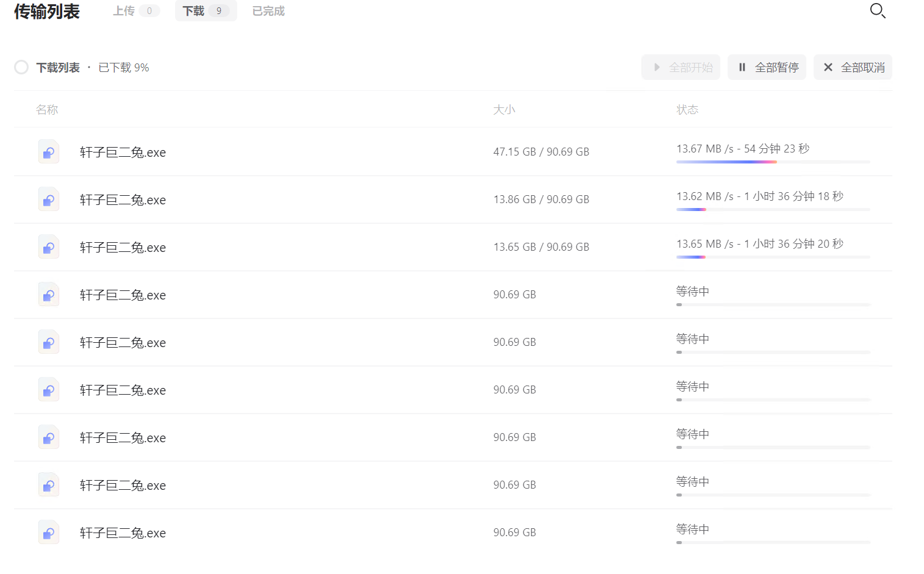Click file icon of the 13.65 GB download

tap(49, 247)
